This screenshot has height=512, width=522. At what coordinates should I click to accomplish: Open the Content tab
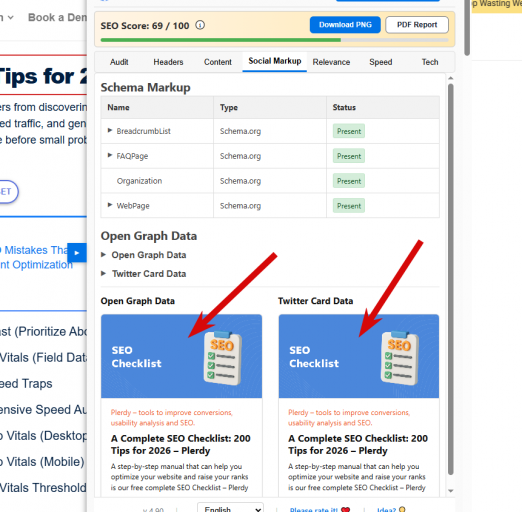click(x=218, y=62)
